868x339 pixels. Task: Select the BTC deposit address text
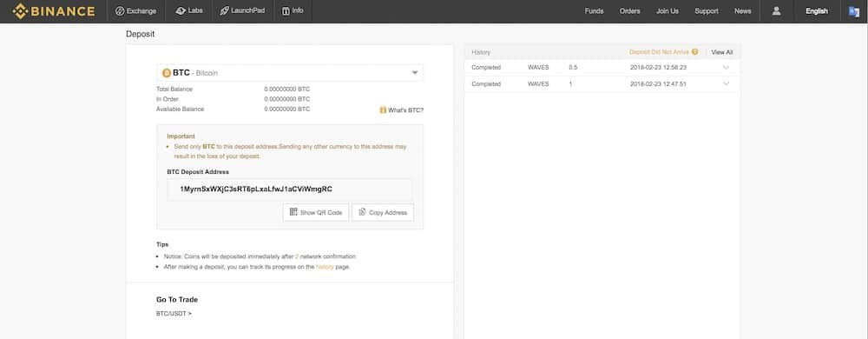pos(256,189)
